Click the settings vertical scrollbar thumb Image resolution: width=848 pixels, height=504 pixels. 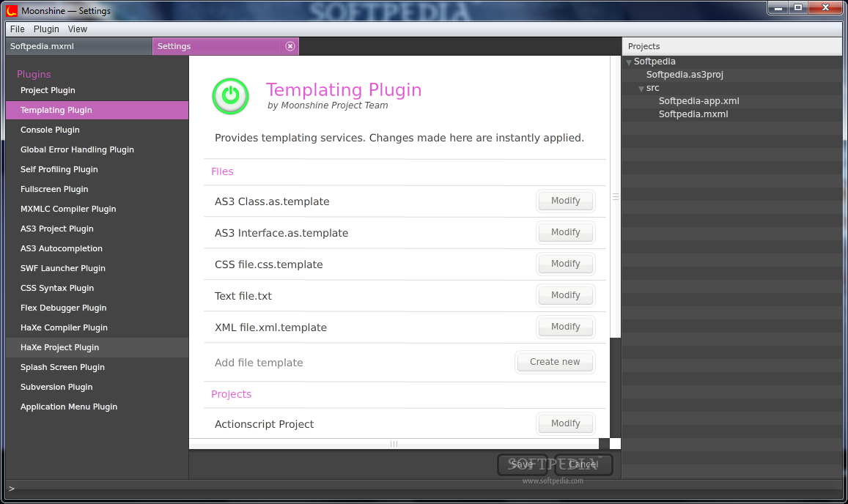pyautogui.click(x=616, y=197)
